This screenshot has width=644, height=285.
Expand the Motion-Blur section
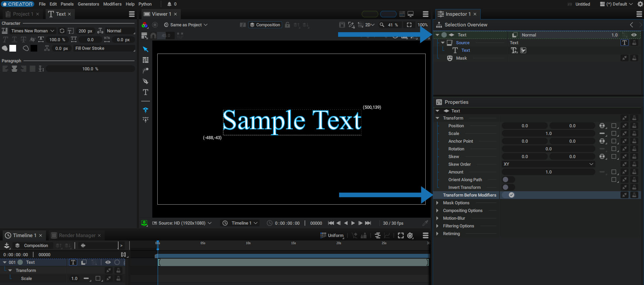(x=437, y=218)
